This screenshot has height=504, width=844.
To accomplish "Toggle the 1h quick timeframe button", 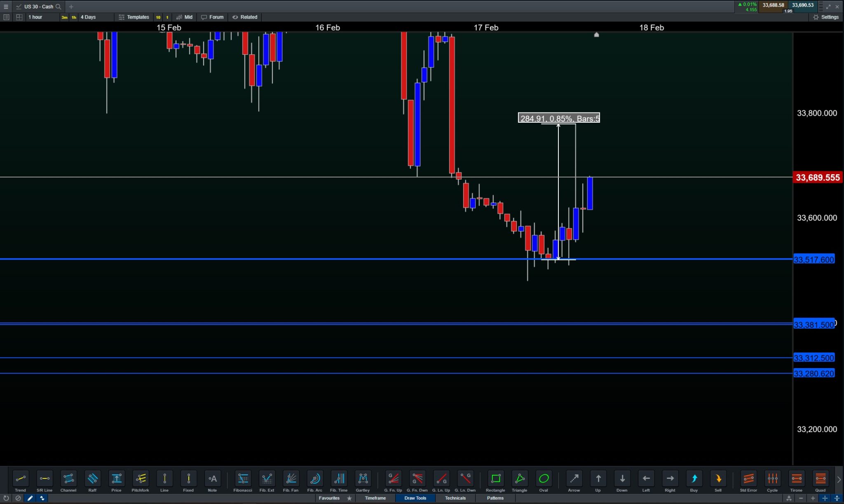I will point(74,17).
